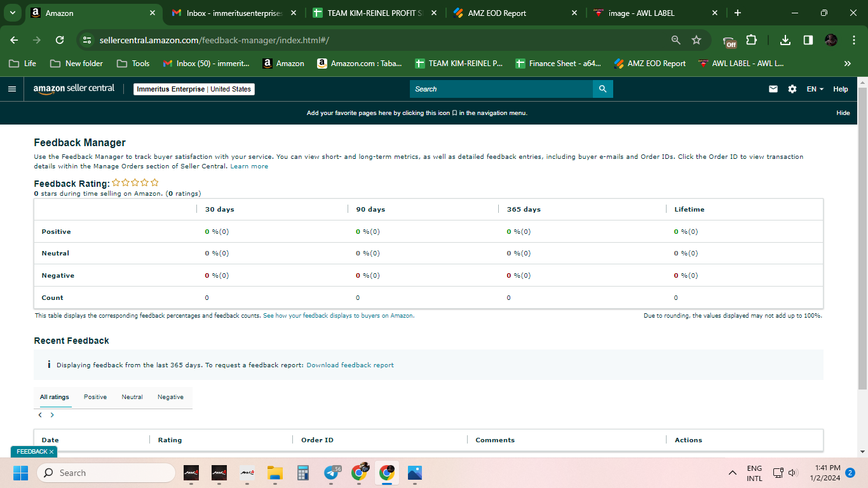Select the Negative feedback tab
This screenshot has height=488, width=868.
tap(171, 397)
